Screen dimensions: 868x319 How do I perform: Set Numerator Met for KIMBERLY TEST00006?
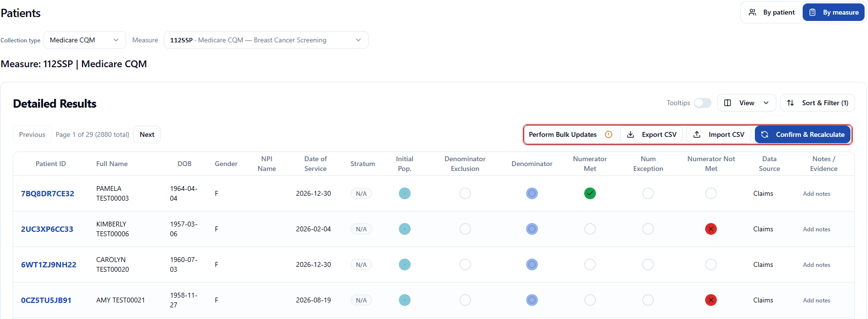click(x=590, y=229)
